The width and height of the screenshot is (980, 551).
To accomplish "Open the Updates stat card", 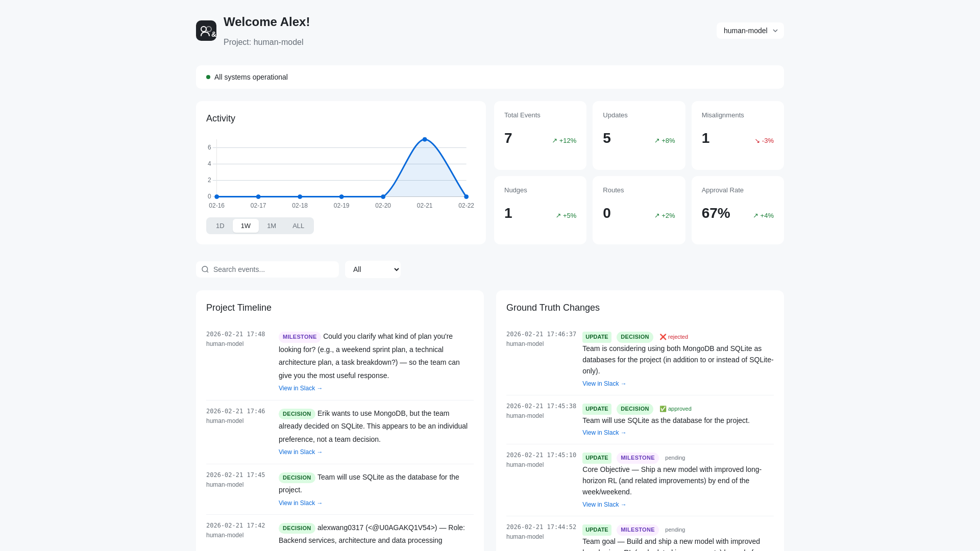I will pos(639,135).
